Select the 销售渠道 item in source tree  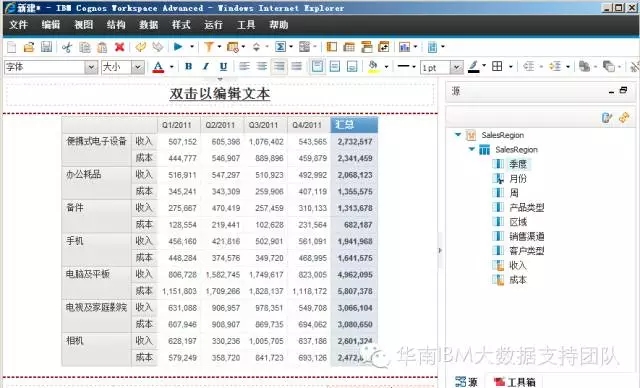click(x=527, y=236)
